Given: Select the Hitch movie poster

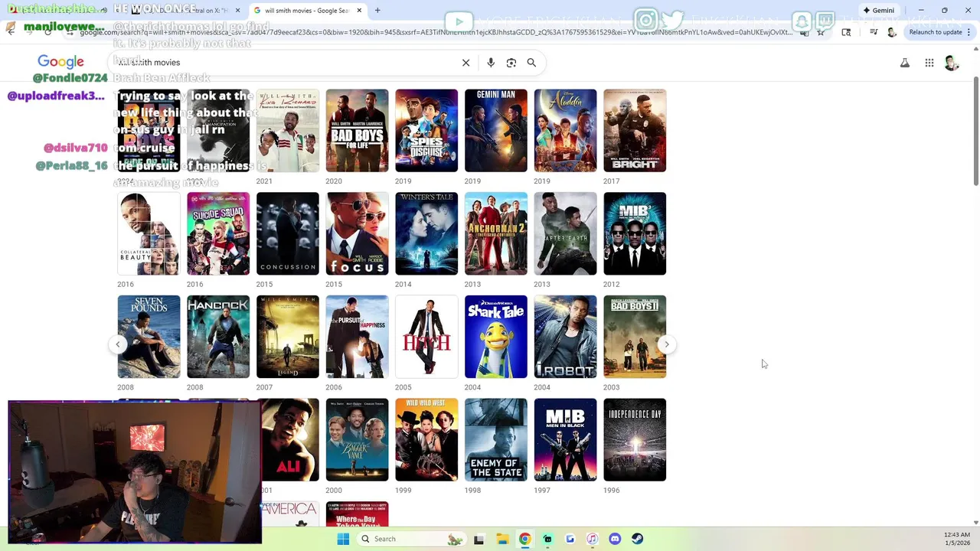Looking at the screenshot, I should (x=426, y=337).
